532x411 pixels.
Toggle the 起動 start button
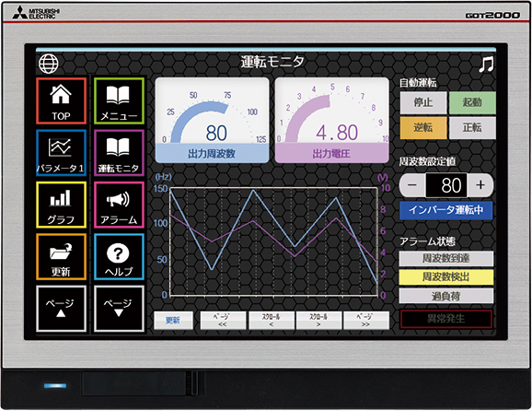(472, 102)
